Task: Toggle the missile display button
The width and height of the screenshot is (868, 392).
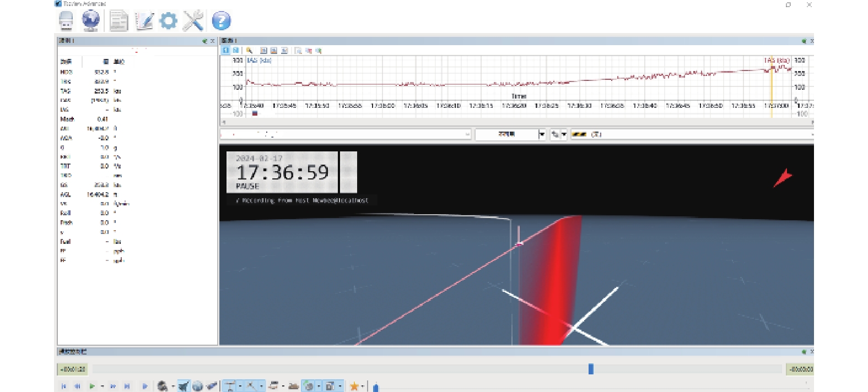Action: point(212,386)
